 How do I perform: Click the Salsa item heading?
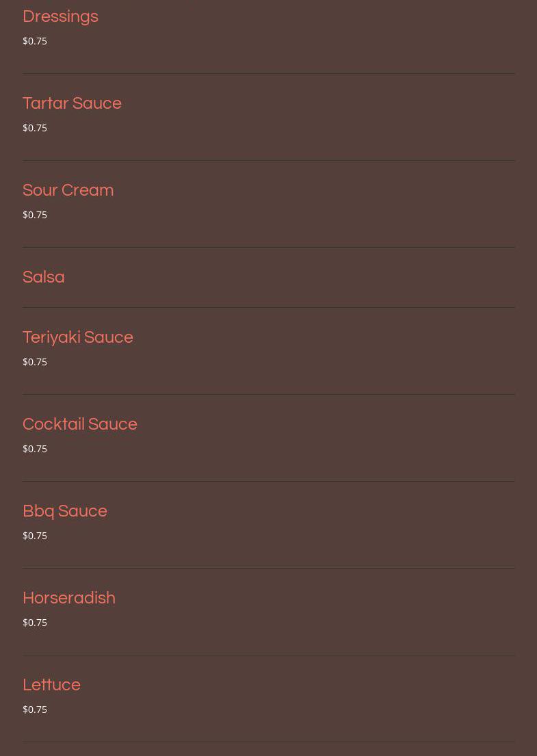[x=44, y=277]
